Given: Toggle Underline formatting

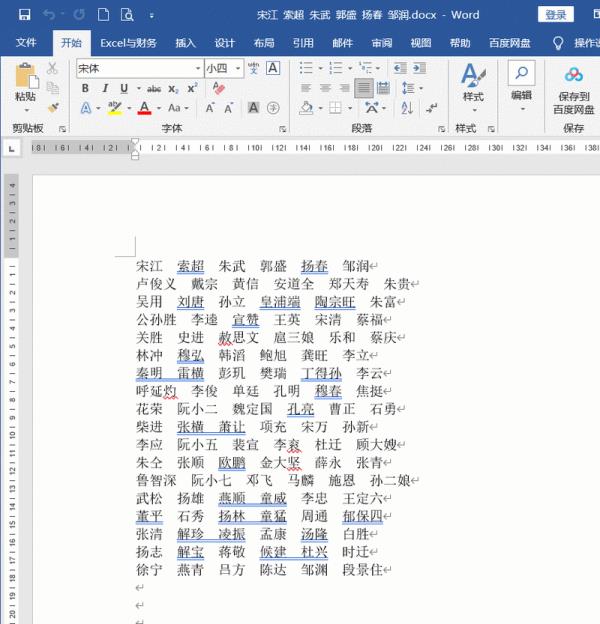Looking at the screenshot, I should point(124,88).
